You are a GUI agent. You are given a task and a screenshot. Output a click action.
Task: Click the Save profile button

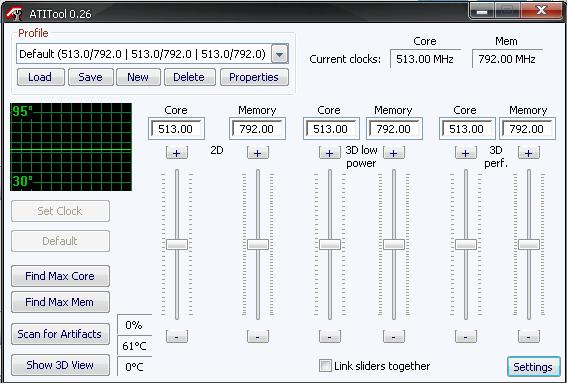pyautogui.click(x=91, y=77)
